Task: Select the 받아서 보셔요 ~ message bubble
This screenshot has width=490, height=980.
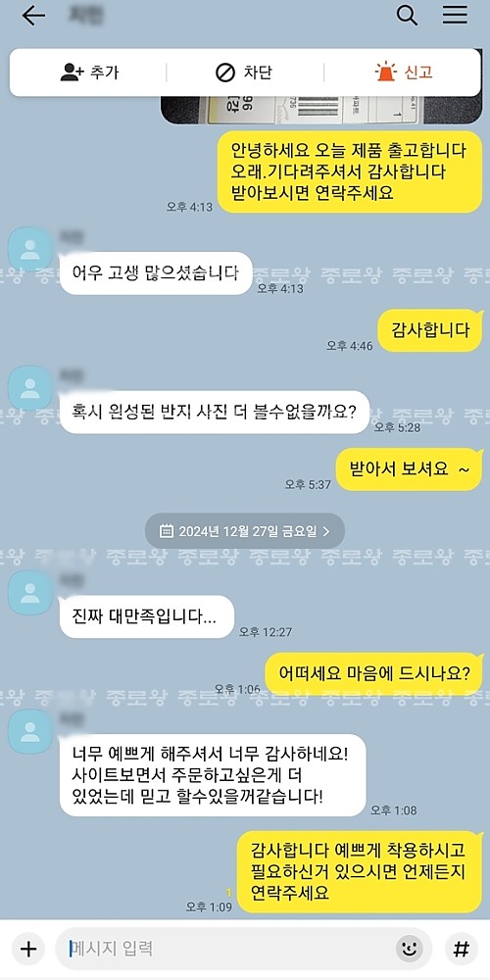Action: tap(410, 469)
